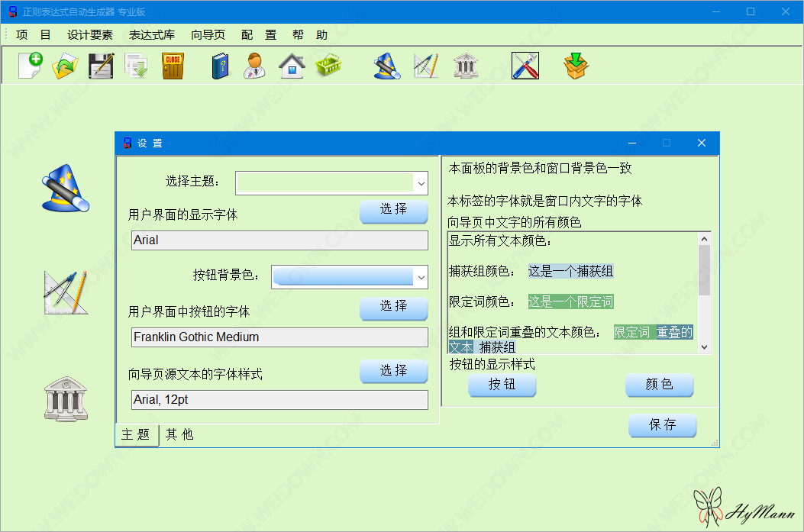Open the blue help book icon
This screenshot has width=804, height=532.
pyautogui.click(x=221, y=66)
